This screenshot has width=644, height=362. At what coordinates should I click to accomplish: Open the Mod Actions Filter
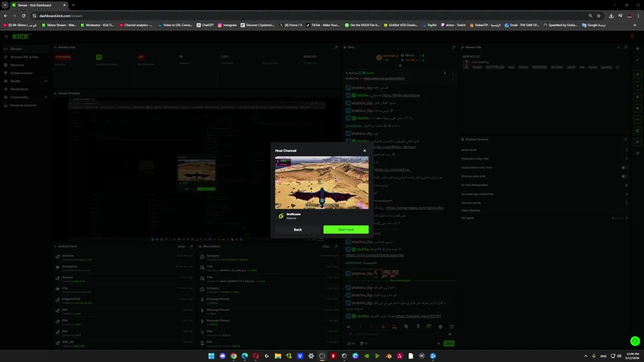tap(326, 246)
